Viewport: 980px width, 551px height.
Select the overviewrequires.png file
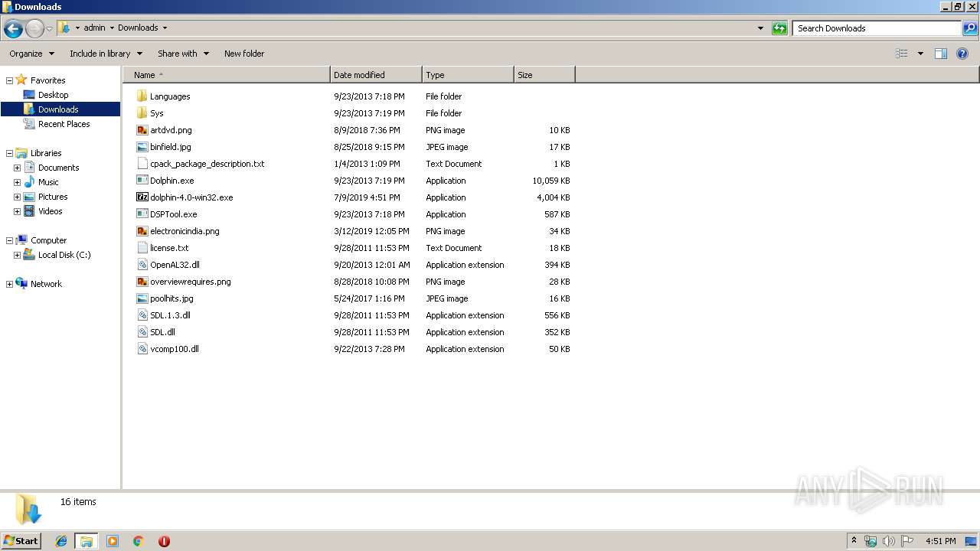coord(190,282)
